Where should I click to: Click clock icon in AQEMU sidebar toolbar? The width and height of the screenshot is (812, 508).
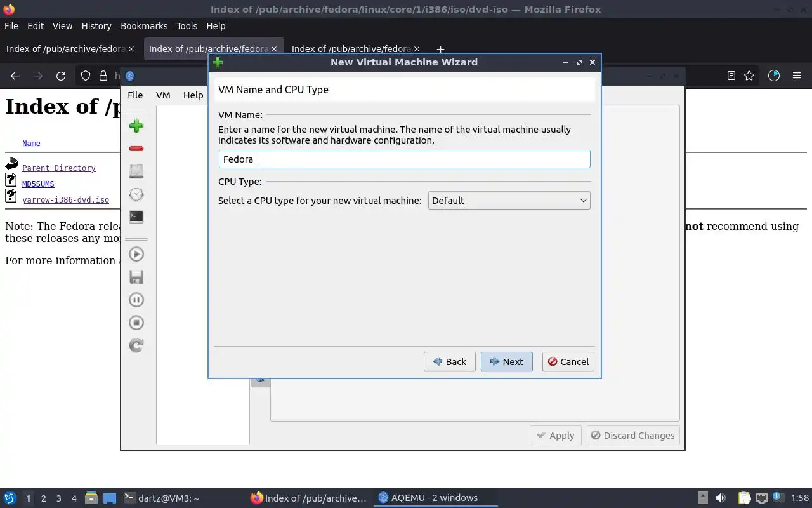pos(136,194)
